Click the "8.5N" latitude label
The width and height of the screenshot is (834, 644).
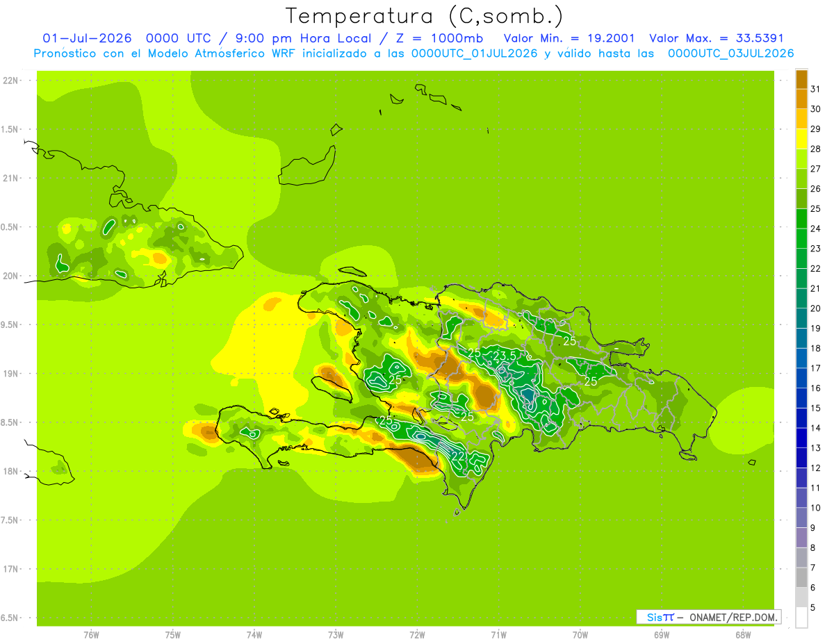(10, 422)
